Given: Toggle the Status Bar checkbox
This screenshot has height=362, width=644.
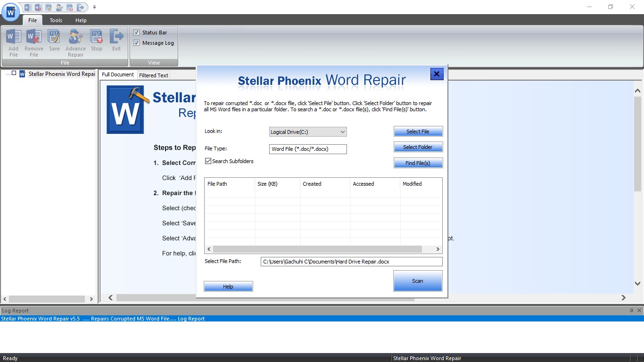Looking at the screenshot, I should pos(137,33).
